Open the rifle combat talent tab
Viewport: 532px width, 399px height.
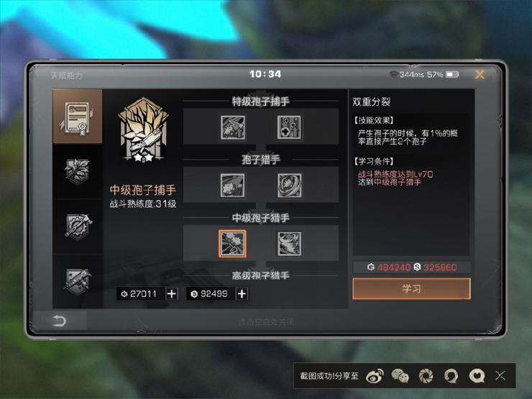pos(78,281)
